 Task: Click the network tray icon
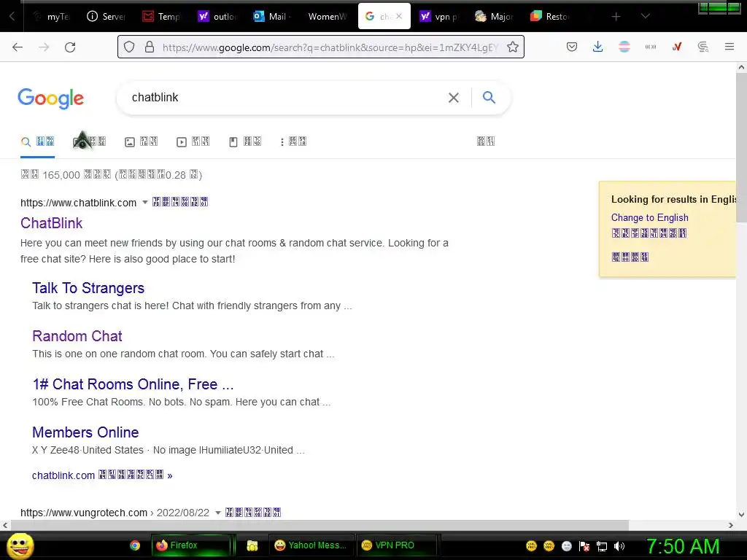(602, 546)
